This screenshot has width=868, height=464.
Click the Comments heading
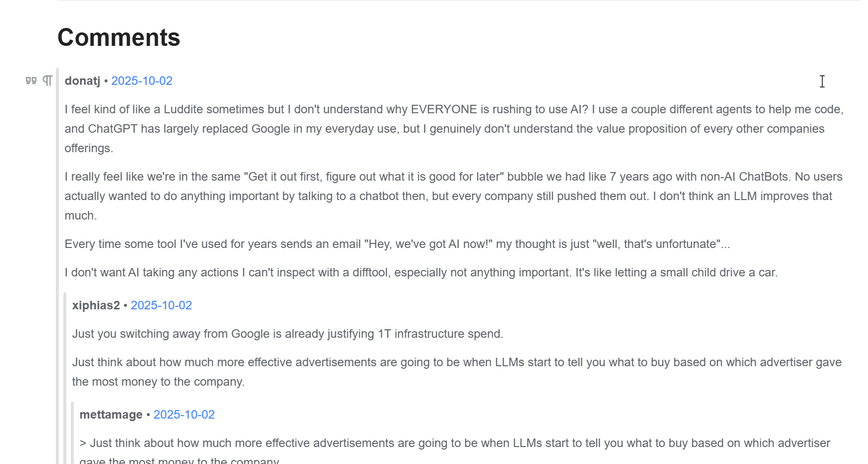coord(119,37)
